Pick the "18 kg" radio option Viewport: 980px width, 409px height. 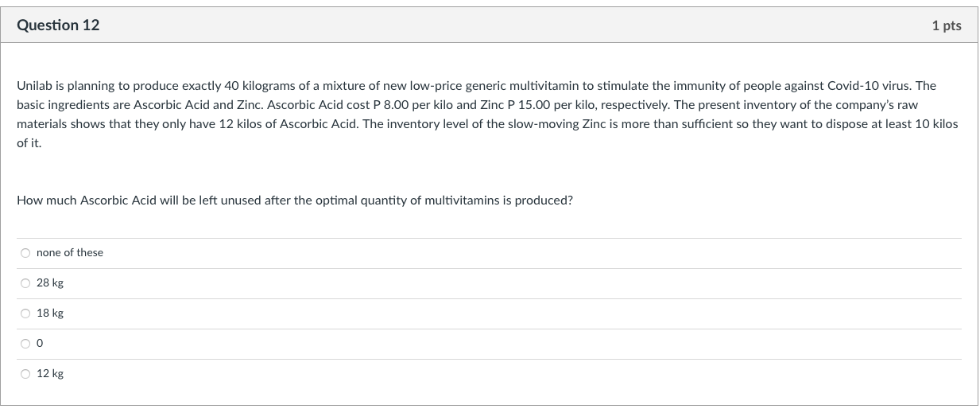(x=25, y=314)
